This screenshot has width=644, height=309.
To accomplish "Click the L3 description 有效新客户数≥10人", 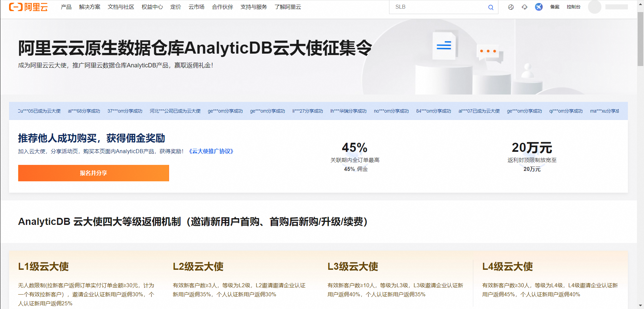I will [x=395, y=290].
